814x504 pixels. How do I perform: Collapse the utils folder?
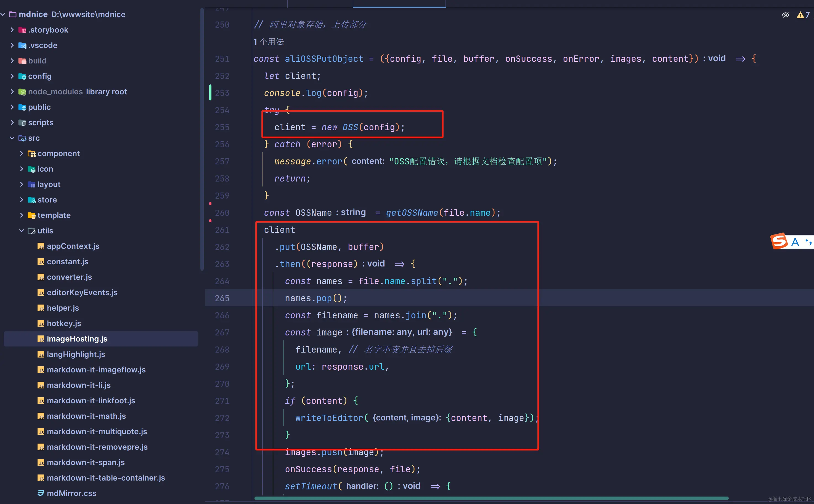click(x=21, y=231)
